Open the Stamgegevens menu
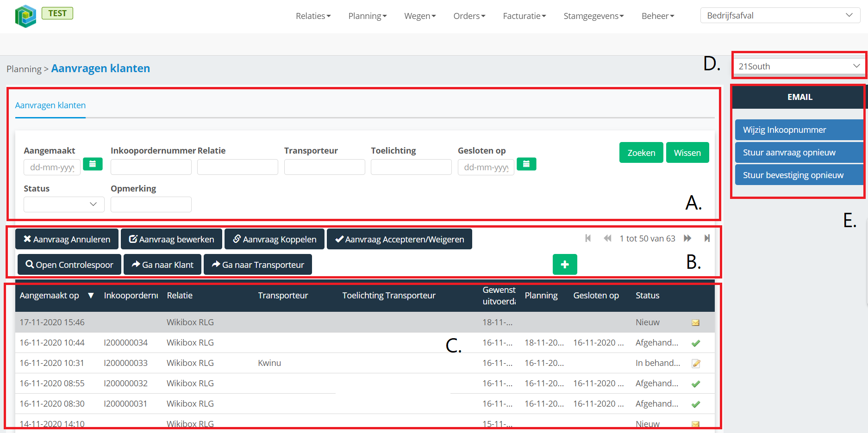 pos(594,16)
